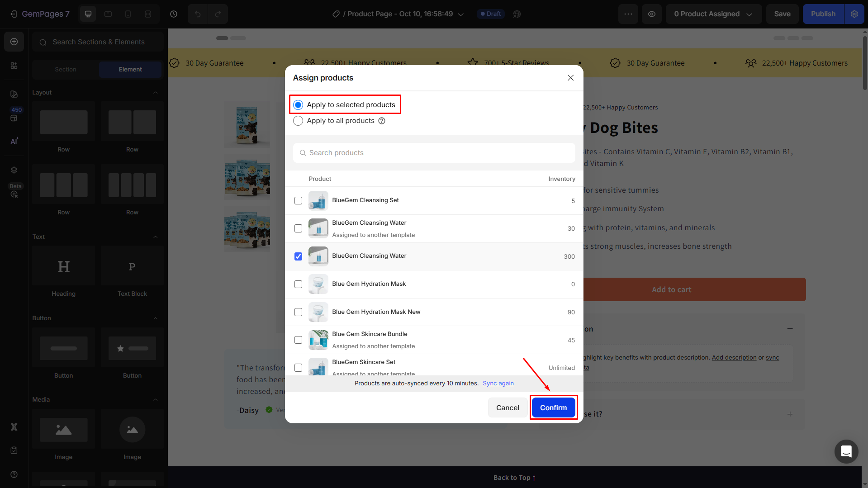Expand the page title dropdown chevron
Image resolution: width=868 pixels, height=488 pixels.
(x=461, y=14)
